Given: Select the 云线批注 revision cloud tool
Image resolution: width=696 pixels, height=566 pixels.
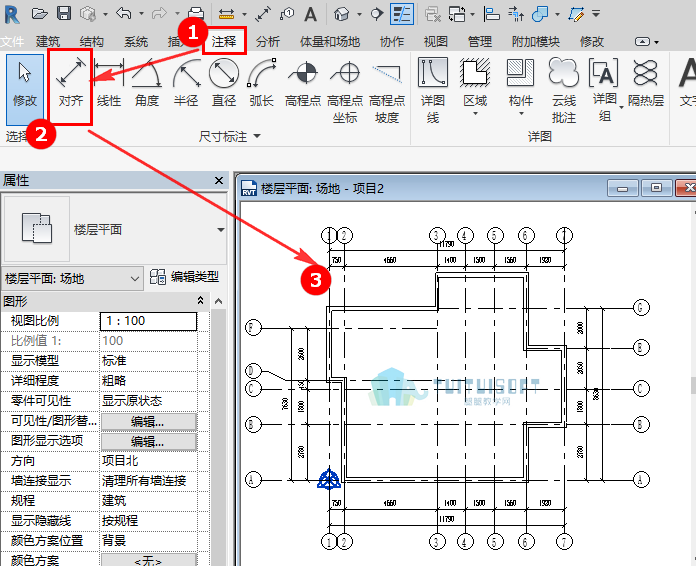Looking at the screenshot, I should pos(564,91).
